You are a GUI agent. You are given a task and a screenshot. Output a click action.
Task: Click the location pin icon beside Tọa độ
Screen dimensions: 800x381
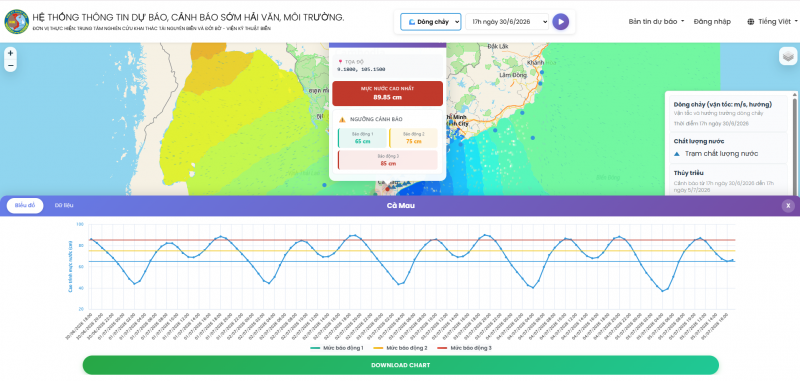pos(340,62)
